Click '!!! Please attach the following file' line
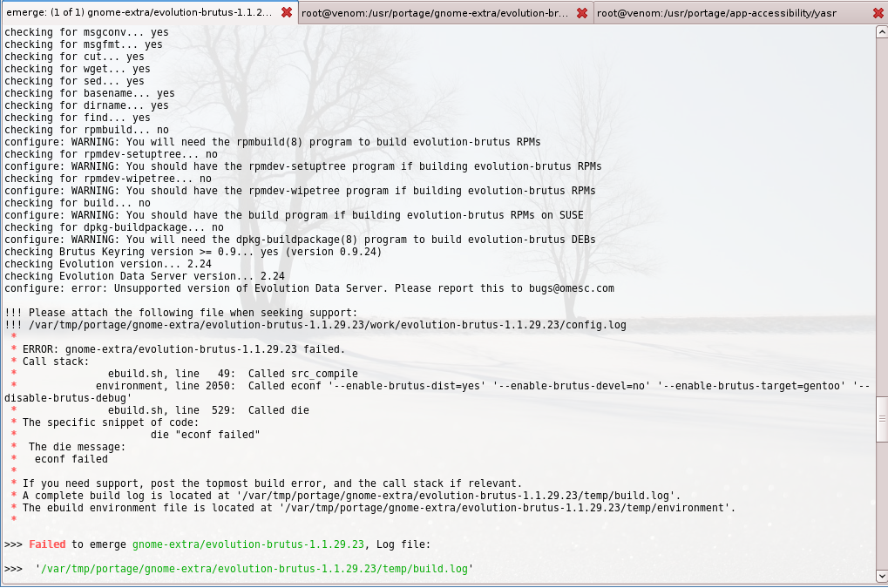The image size is (888, 588). click(181, 313)
